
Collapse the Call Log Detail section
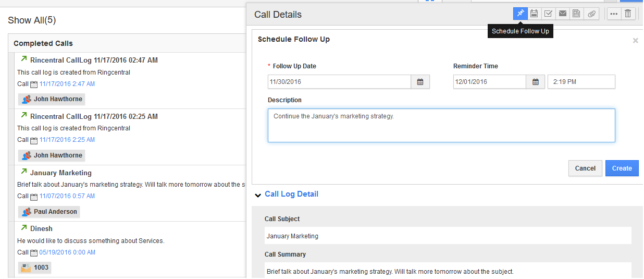pyautogui.click(x=258, y=195)
